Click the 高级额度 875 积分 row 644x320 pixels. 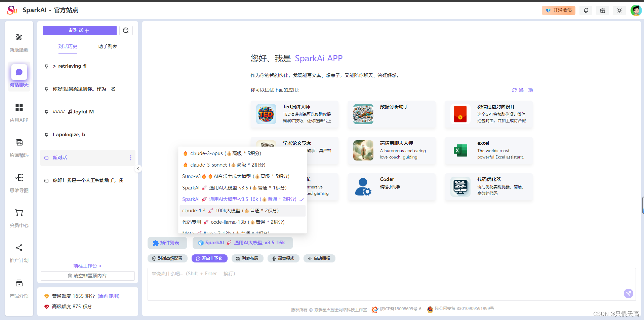(x=68, y=307)
